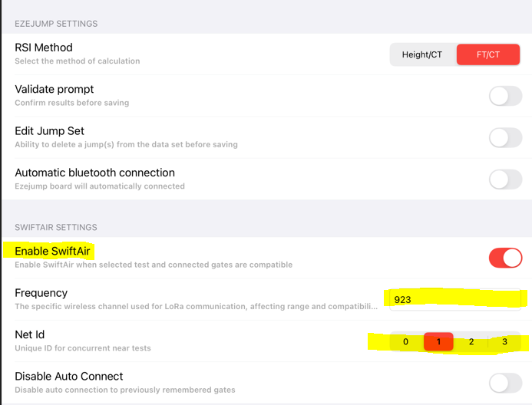
Task: Switch on Disable Auto Connect
Action: point(505,383)
